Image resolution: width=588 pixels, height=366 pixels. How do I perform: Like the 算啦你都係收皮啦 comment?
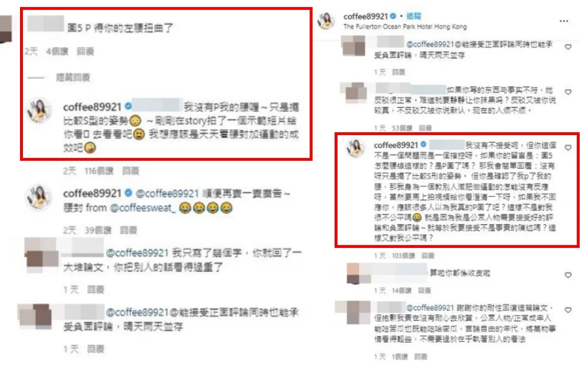click(568, 275)
